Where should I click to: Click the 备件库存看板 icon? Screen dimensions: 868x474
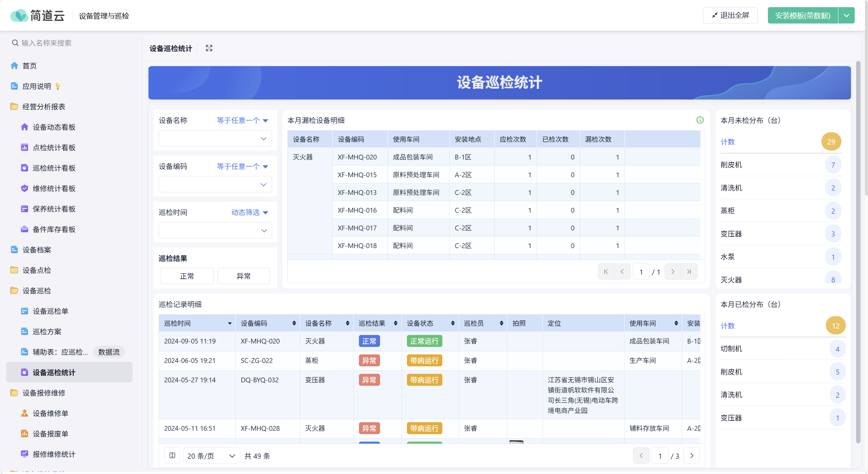(x=25, y=229)
